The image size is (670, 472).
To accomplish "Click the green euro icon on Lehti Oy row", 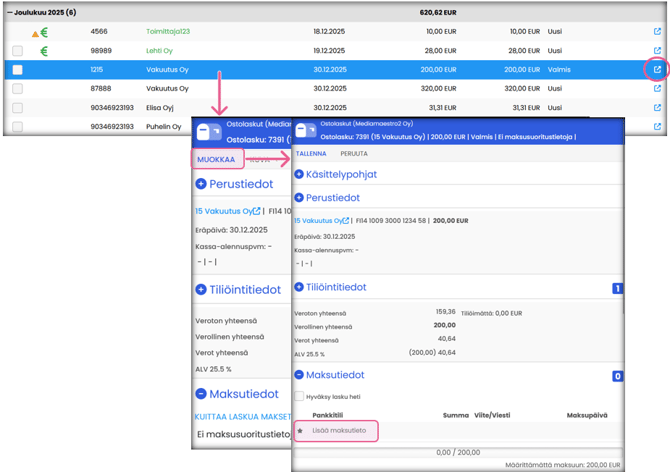I will 44,51.
